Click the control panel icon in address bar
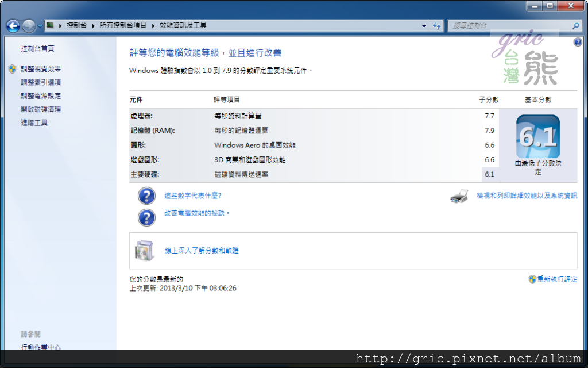The height and width of the screenshot is (368, 588). (50, 25)
